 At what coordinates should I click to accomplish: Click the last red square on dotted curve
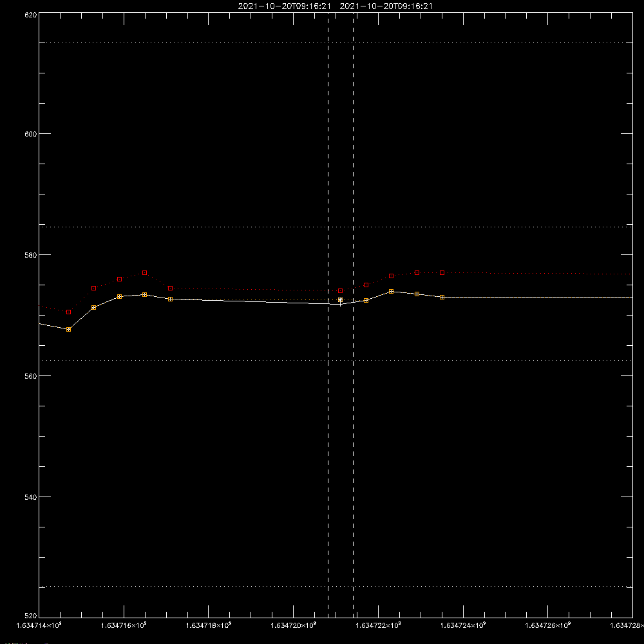(x=442, y=272)
